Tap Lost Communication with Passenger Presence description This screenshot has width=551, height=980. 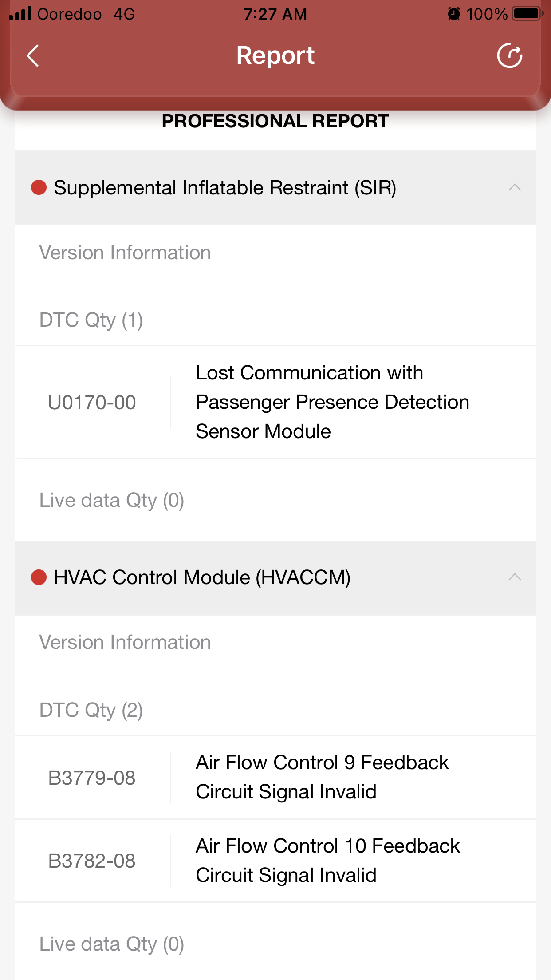332,402
